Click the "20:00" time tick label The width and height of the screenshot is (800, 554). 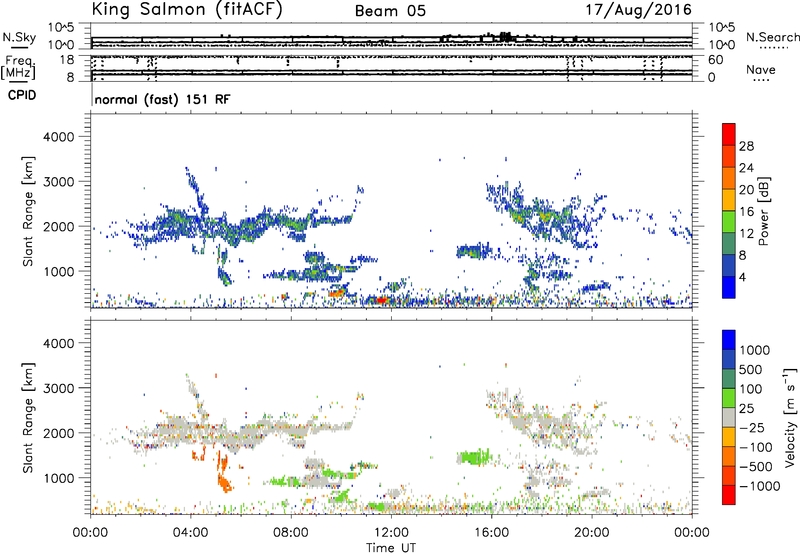[592, 533]
